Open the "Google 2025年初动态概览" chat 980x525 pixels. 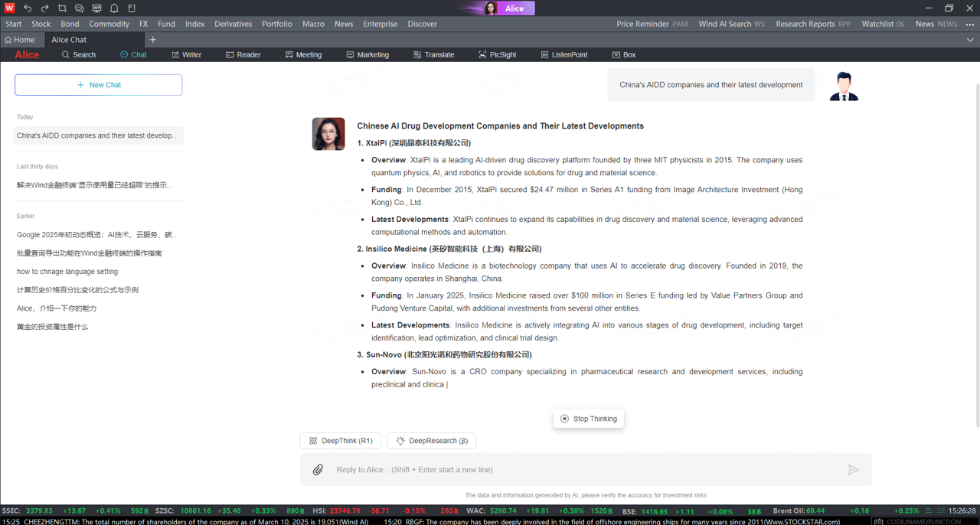click(99, 235)
